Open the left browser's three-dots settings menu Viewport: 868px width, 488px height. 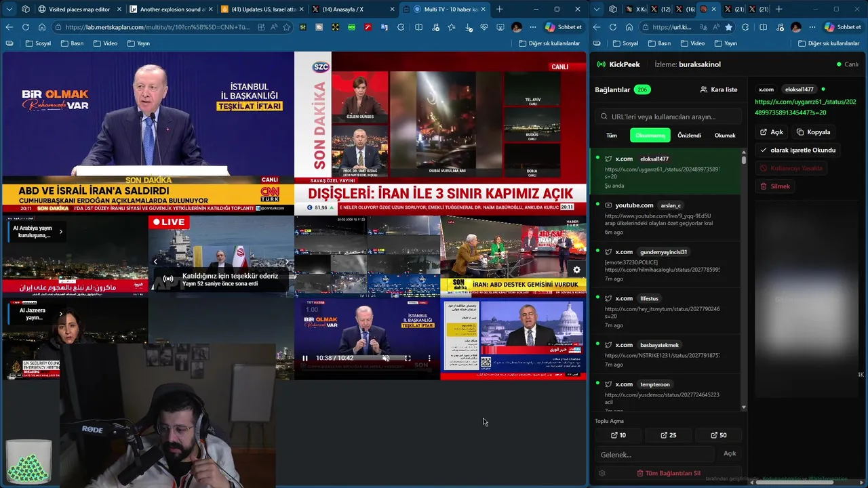[534, 27]
